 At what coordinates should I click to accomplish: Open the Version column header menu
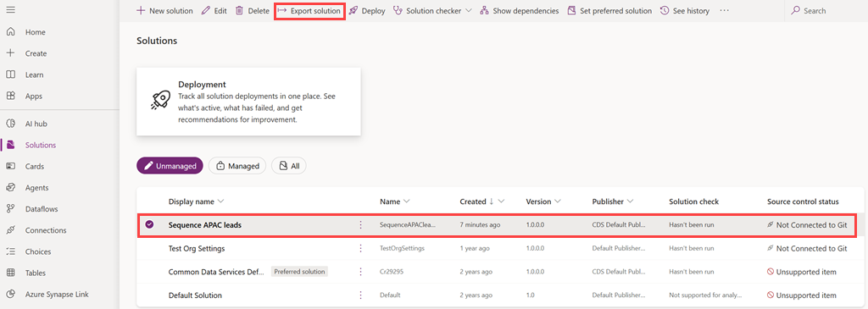543,201
